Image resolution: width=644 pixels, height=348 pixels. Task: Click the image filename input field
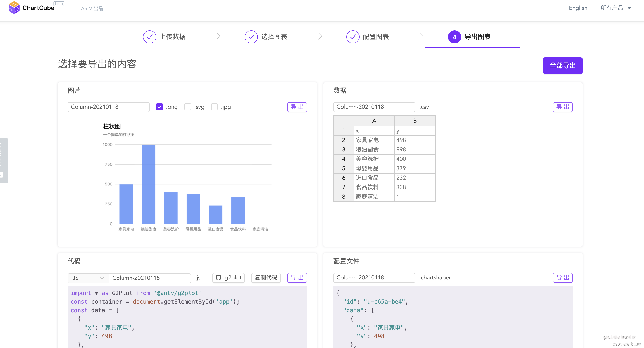pyautogui.click(x=108, y=107)
